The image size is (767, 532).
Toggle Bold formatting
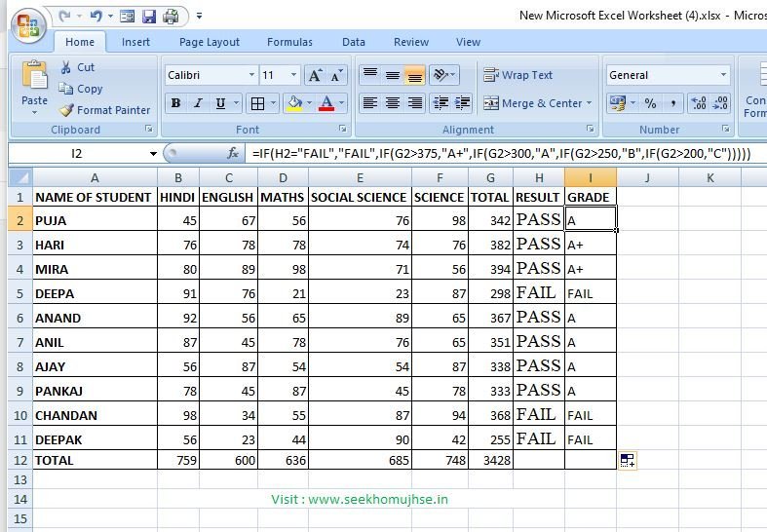[175, 103]
